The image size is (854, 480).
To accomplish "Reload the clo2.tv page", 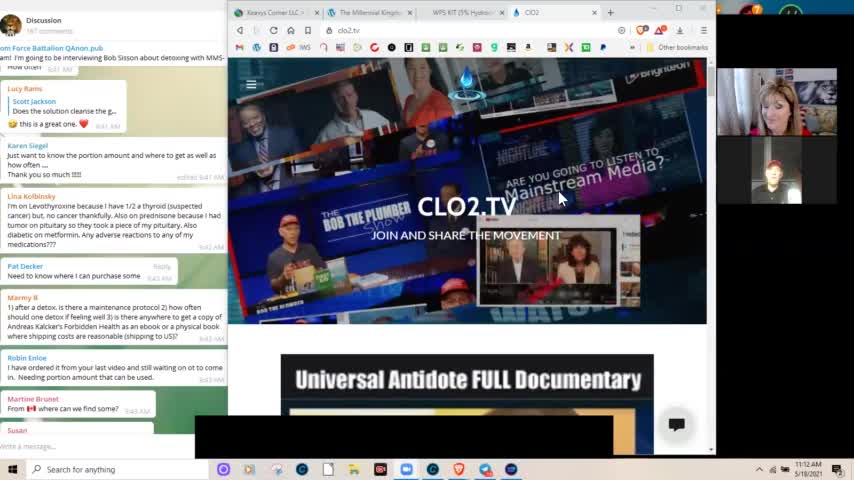I will pyautogui.click(x=274, y=31).
